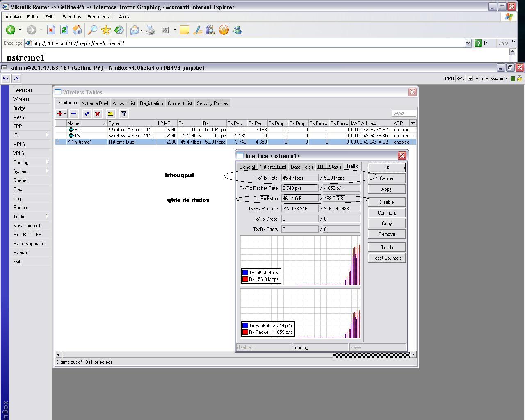Viewport: 525px width, 420px height.
Task: Refresh the page in Internet Explorer
Action: (64, 30)
